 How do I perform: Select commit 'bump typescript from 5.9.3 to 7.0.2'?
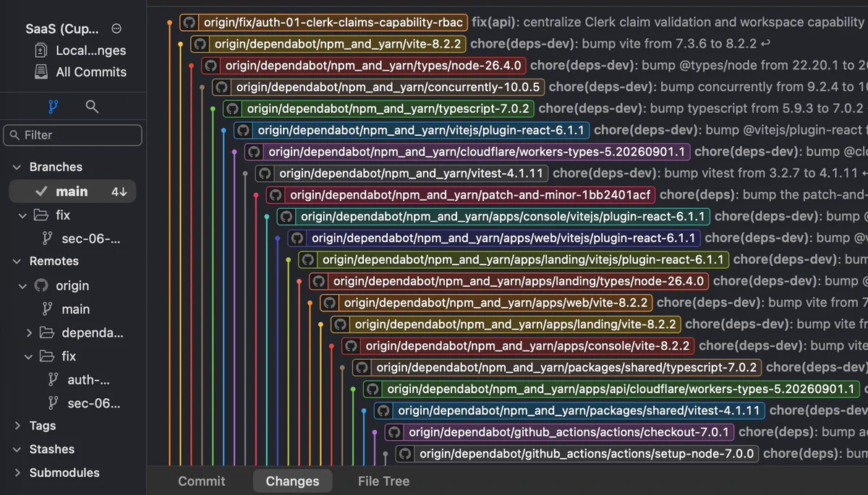click(x=701, y=109)
